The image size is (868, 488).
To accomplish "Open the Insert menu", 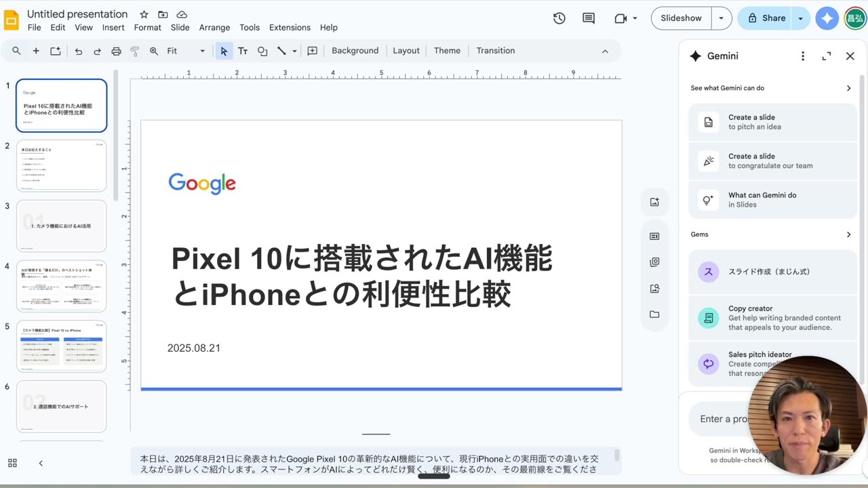I will click(113, 28).
